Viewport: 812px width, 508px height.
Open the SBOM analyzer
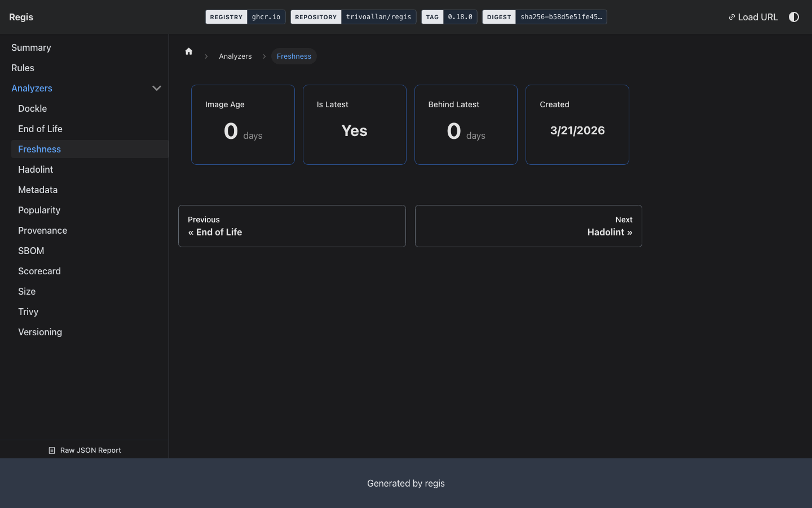(31, 251)
